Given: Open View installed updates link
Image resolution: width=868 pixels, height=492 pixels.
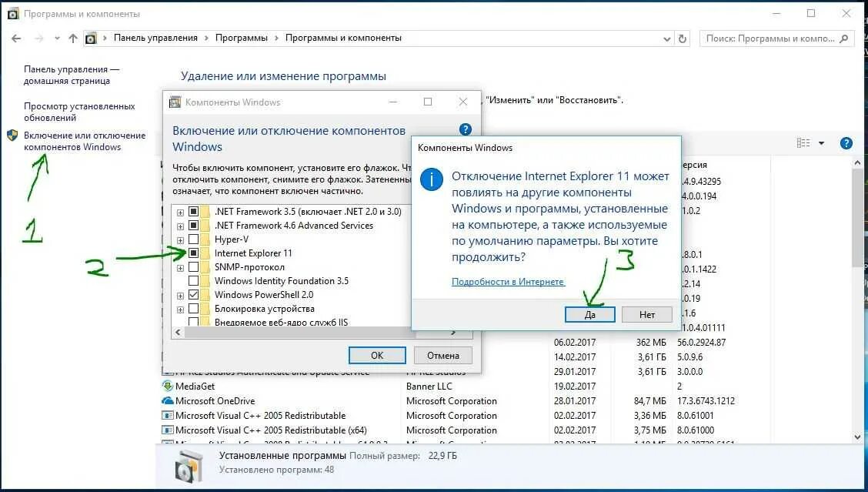Looking at the screenshot, I should (79, 112).
